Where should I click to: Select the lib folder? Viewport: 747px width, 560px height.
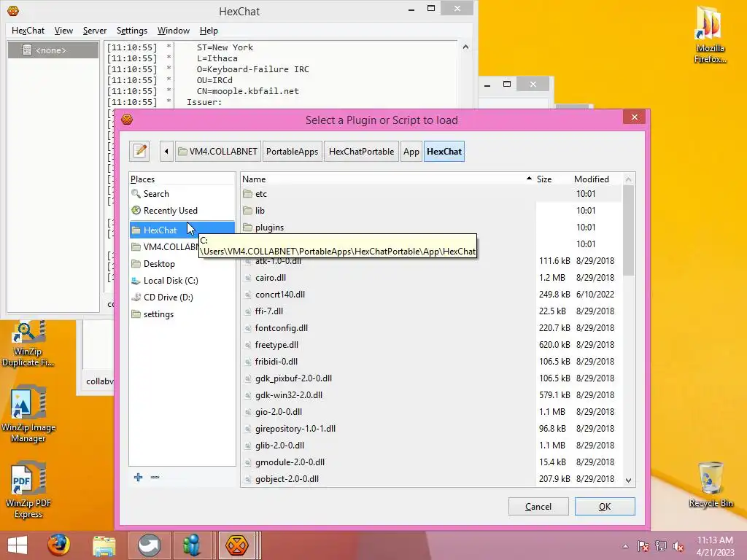431,211
